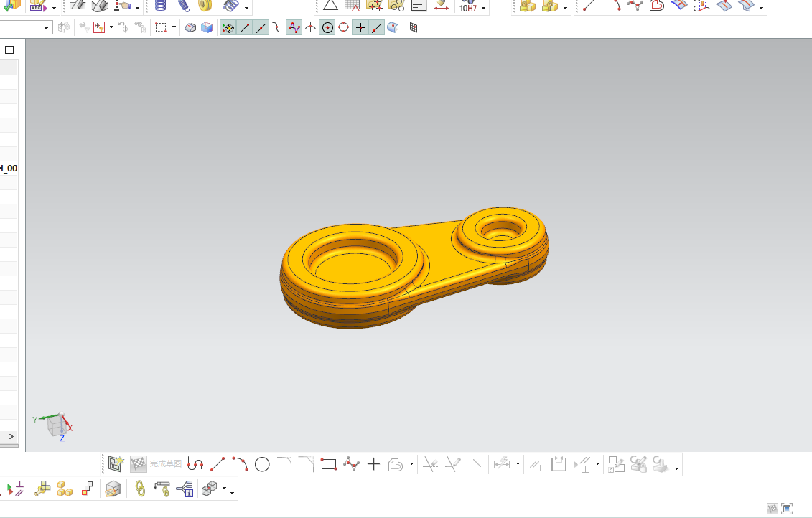The width and height of the screenshot is (812, 518).
Task: Select the sketch Rectangle tool
Action: (x=329, y=464)
